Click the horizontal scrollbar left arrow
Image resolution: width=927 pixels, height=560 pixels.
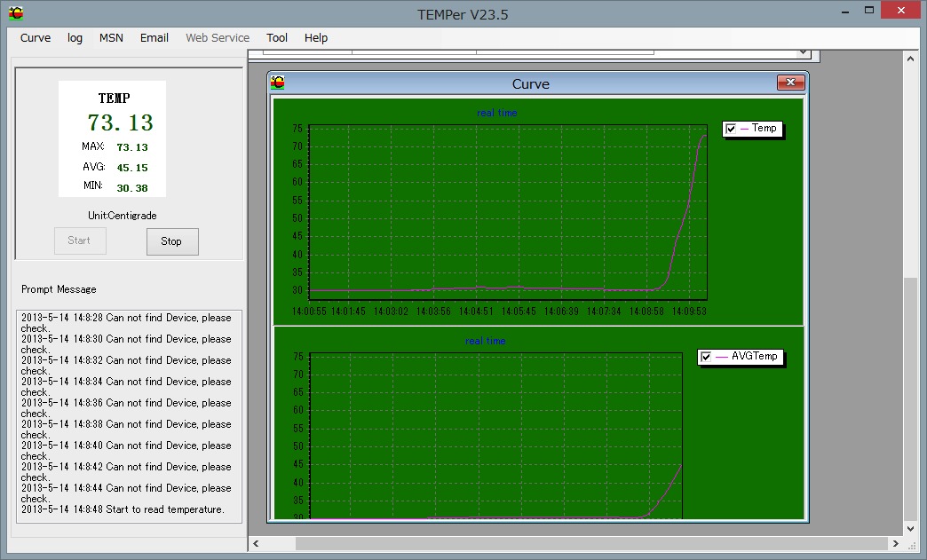tap(257, 543)
